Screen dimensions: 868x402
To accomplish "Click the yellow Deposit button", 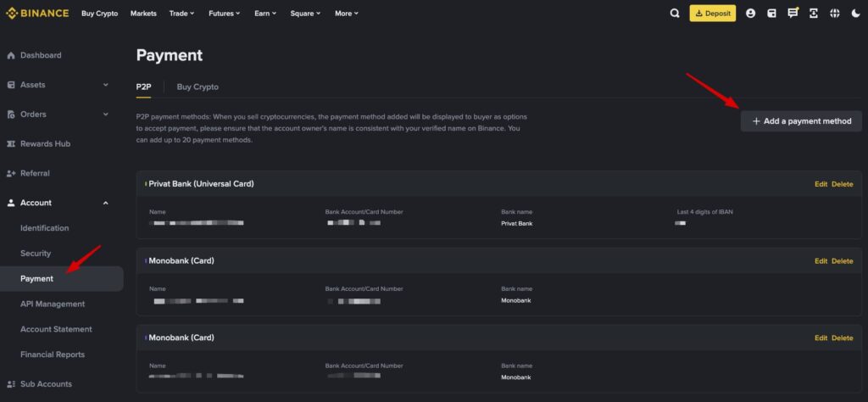I will click(712, 14).
